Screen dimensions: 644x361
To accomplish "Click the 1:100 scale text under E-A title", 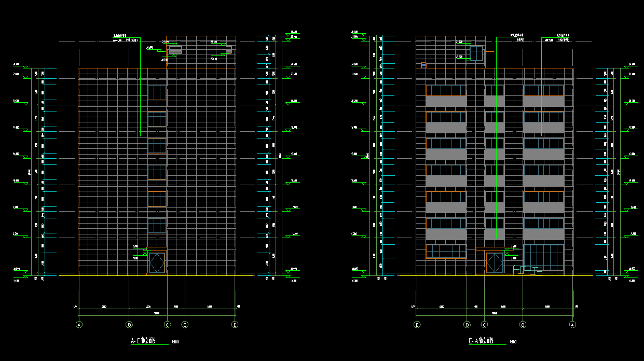I will point(513,342).
